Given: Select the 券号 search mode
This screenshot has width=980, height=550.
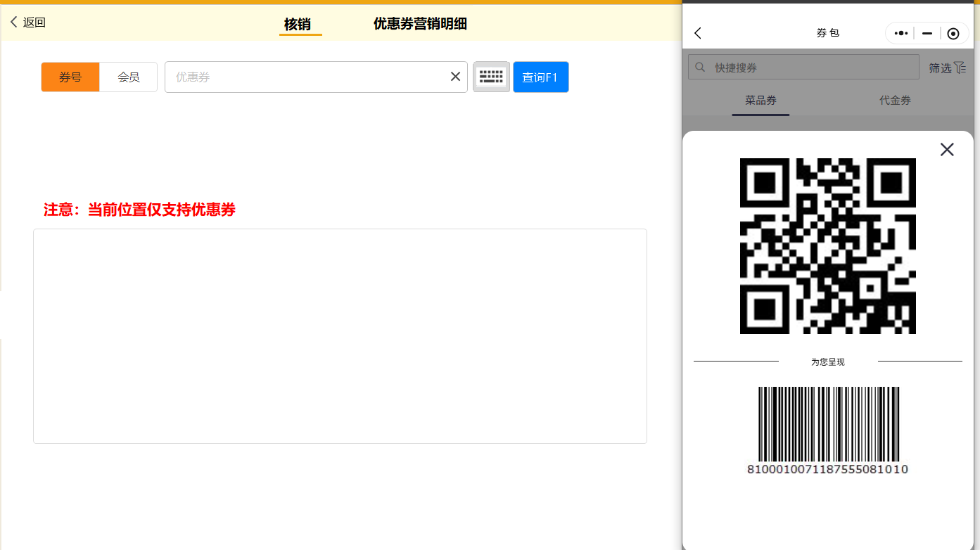Looking at the screenshot, I should [70, 77].
